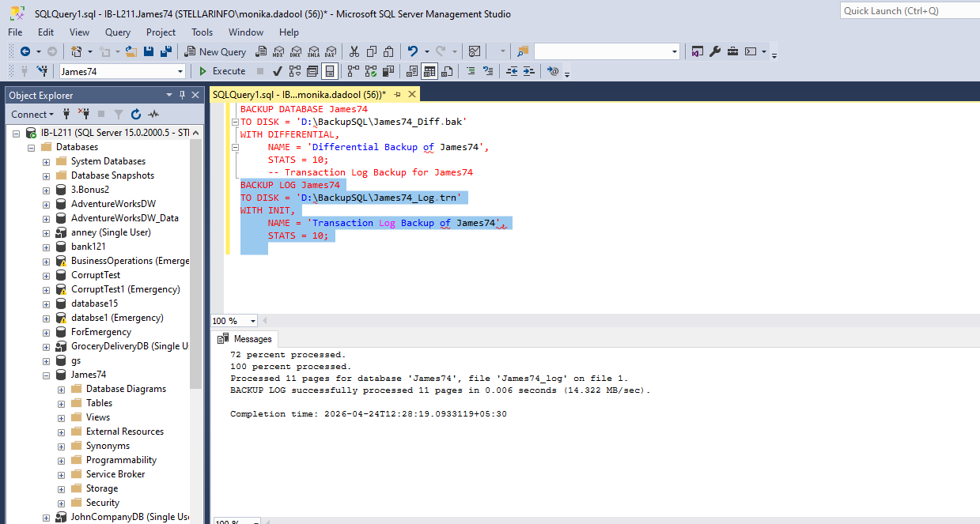Click the XMLA query toolbar icon
This screenshot has height=524, width=980.
point(313,51)
